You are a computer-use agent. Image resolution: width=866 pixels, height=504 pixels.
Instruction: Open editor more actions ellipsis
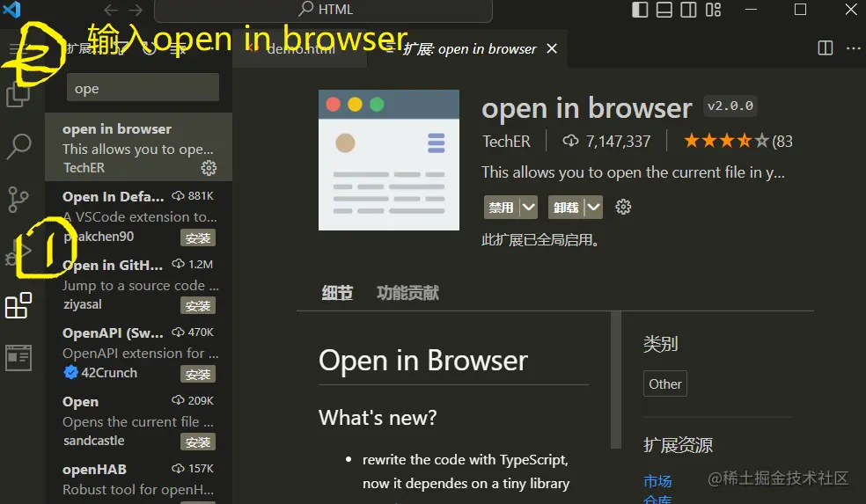854,48
